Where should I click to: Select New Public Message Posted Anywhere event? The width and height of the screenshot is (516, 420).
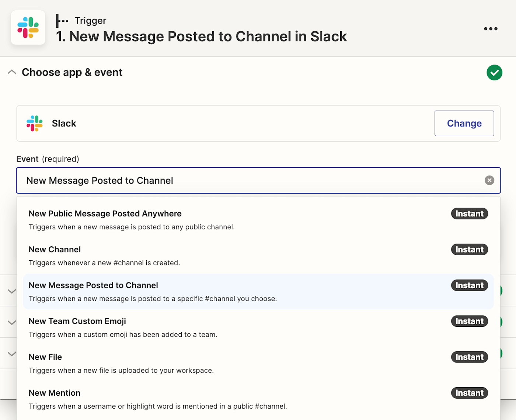pos(258,220)
